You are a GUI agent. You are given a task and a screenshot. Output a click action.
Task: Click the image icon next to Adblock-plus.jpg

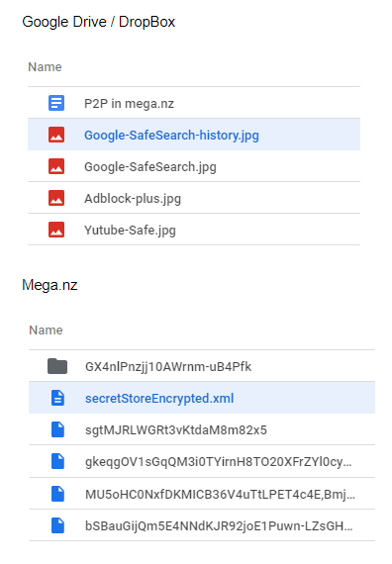56,198
